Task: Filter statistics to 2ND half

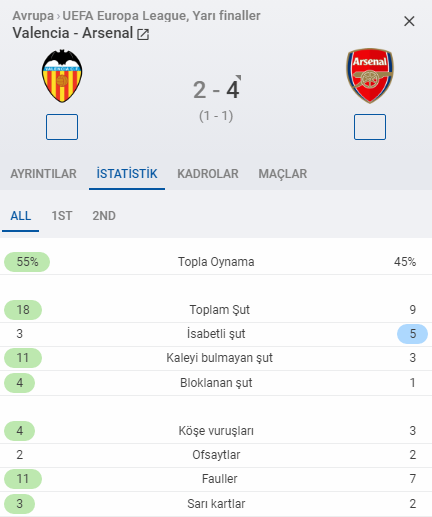Action: tap(104, 216)
